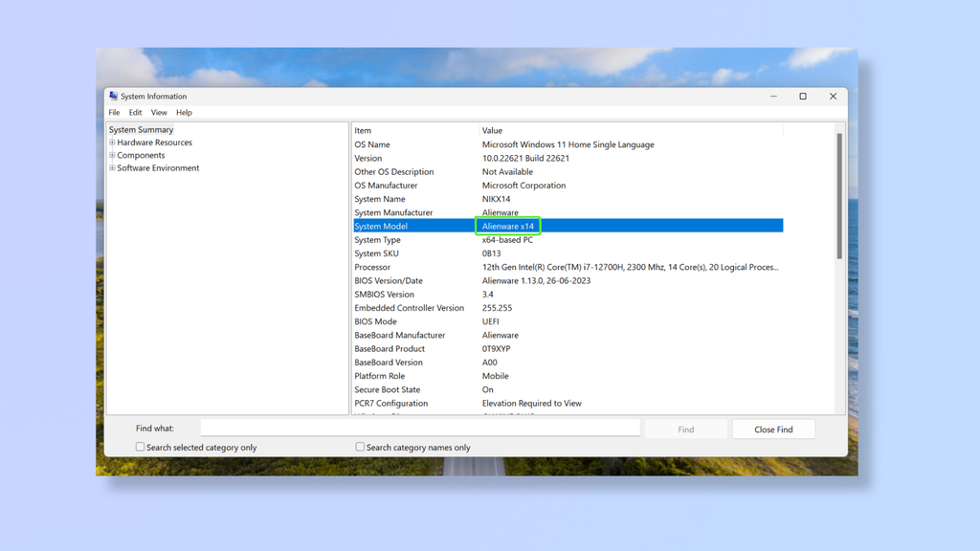This screenshot has height=551, width=980.
Task: Select the System Model row
Action: click(402, 225)
